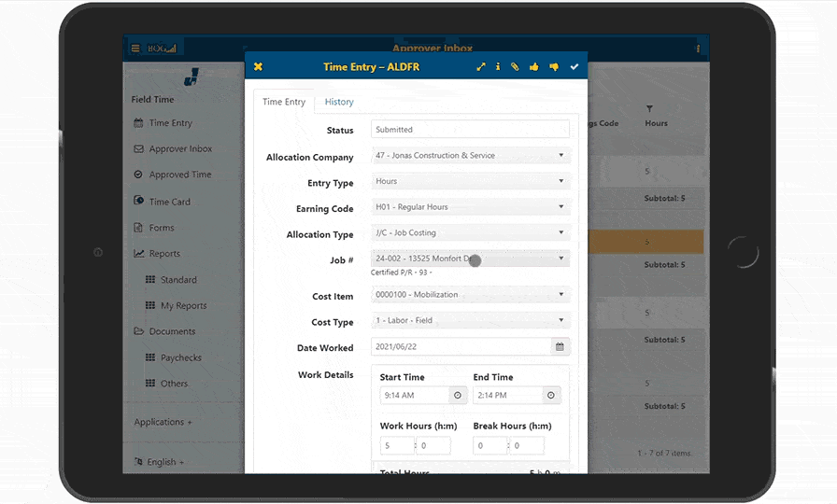Select the Time Entry tab
Screen dimensions: 837x504
[283, 102]
